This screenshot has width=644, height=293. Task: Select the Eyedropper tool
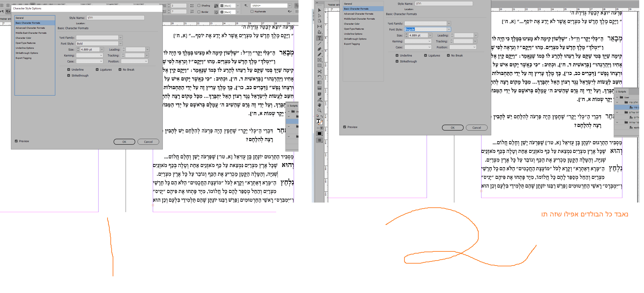coord(319,100)
